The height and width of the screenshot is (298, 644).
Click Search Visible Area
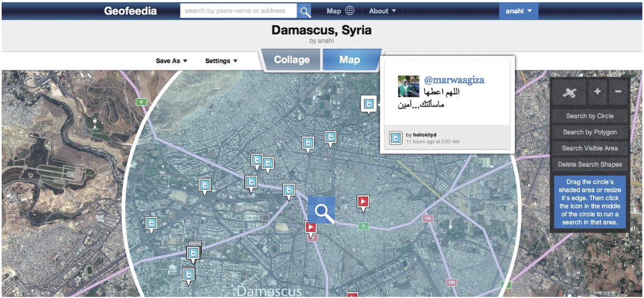(x=590, y=148)
